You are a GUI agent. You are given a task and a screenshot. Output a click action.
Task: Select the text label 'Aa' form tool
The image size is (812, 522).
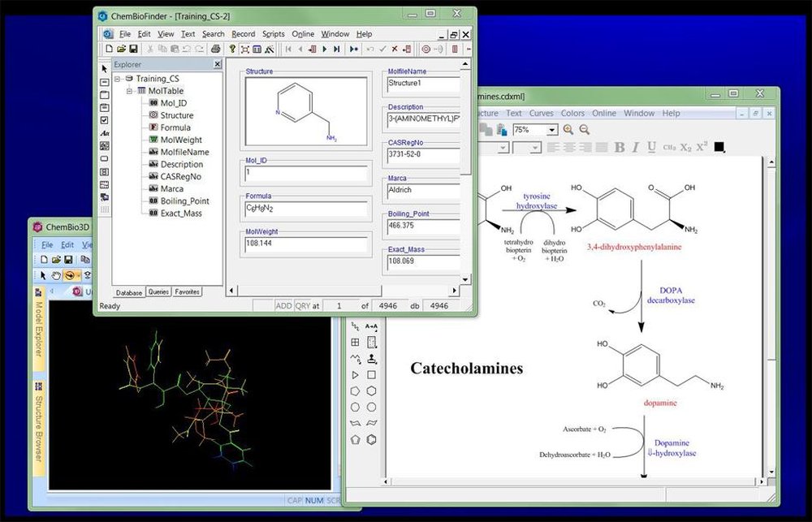point(105,133)
